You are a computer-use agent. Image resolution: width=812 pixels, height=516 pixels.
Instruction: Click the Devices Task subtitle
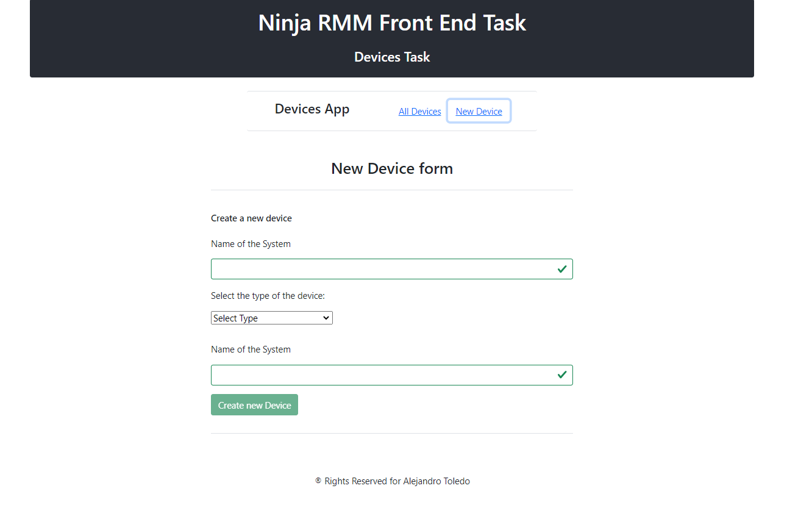tap(392, 57)
